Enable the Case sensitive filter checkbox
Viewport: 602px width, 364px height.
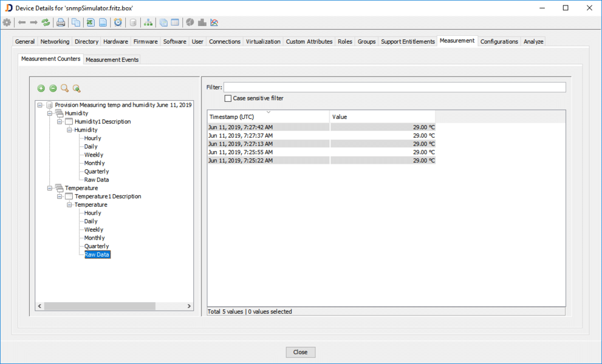pos(228,98)
